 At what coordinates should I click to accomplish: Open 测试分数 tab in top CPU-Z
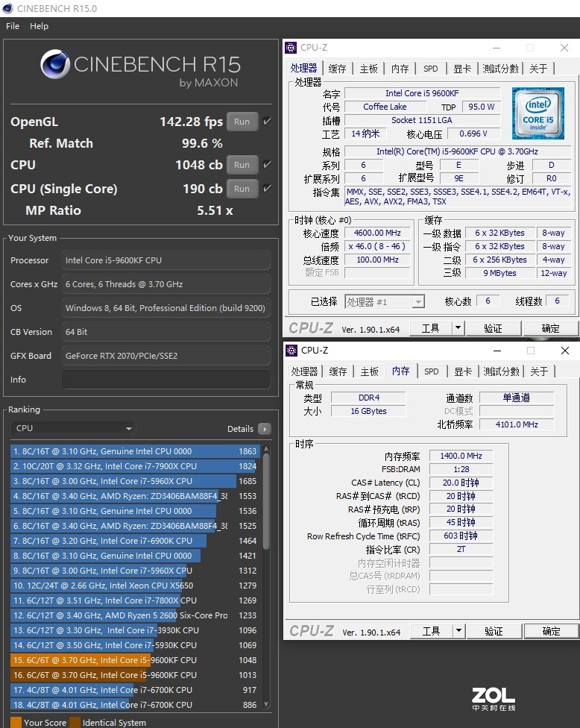(x=500, y=69)
